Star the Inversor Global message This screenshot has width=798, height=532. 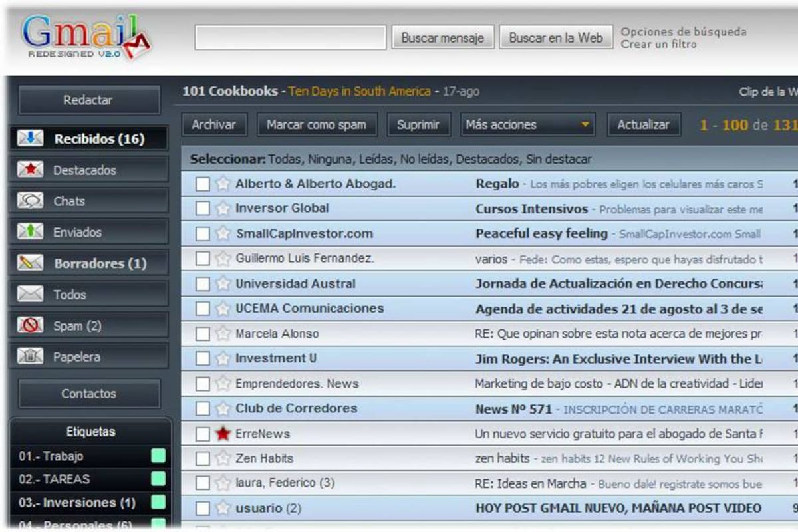223,208
